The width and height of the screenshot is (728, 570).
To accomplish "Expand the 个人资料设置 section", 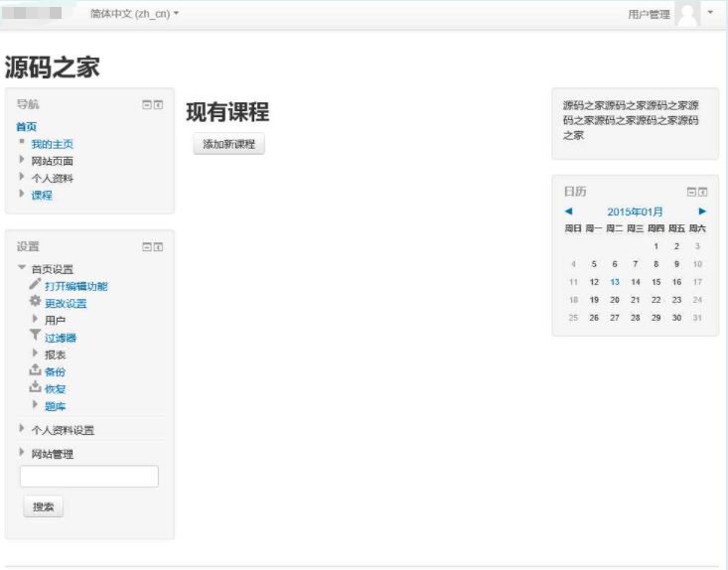I will 22,428.
